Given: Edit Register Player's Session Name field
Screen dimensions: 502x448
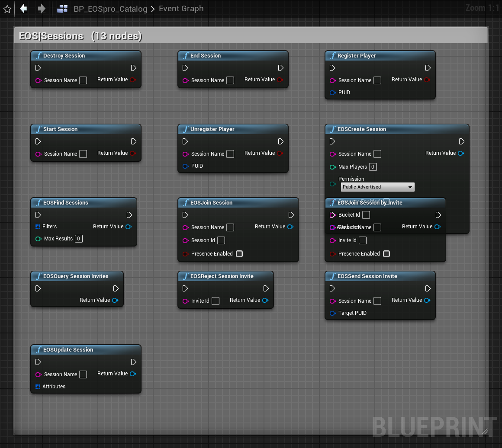Looking at the screenshot, I should point(377,80).
